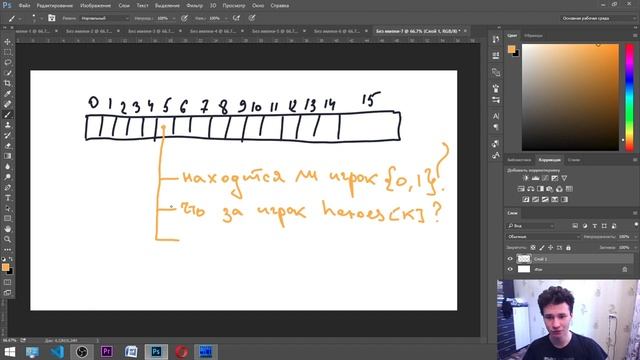Select the Gradient tool

click(x=7, y=156)
